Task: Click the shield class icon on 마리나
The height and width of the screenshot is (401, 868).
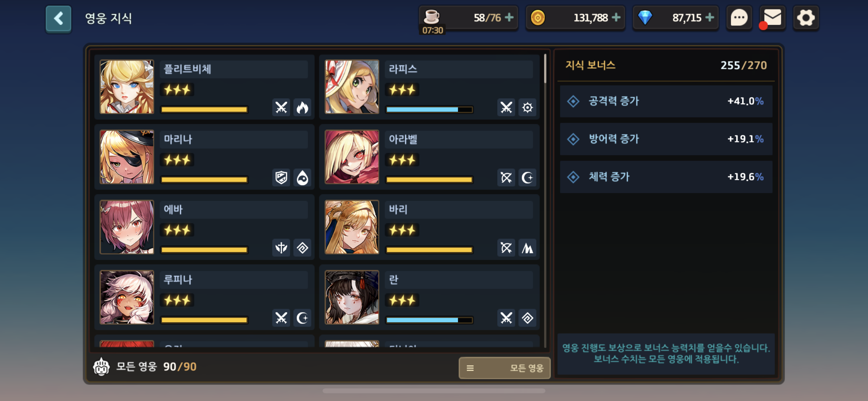Action: tap(281, 178)
